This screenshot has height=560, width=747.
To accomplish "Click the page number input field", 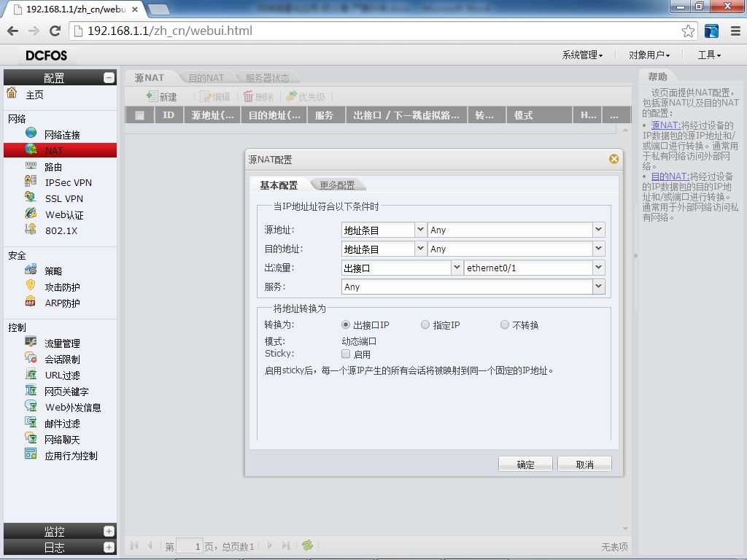I will 189,546.
